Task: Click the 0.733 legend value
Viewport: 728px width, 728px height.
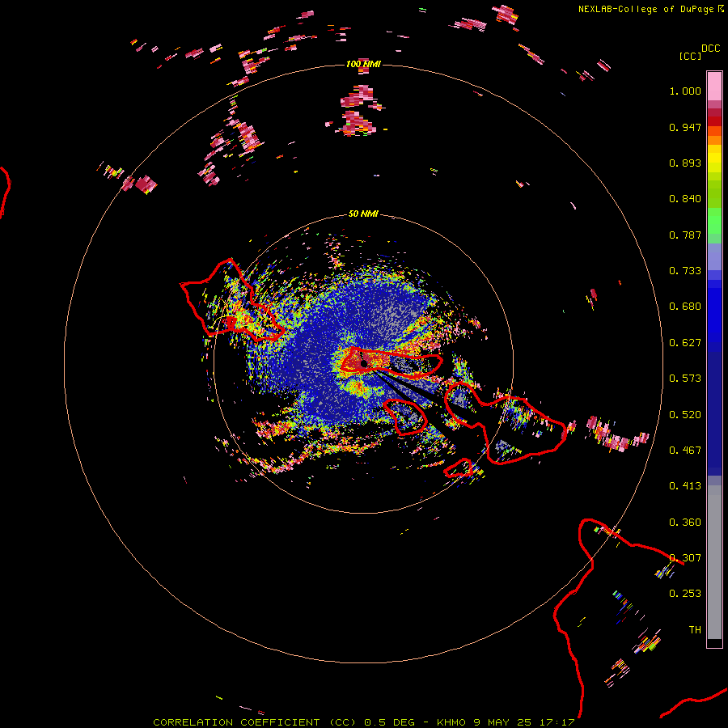Action: 685,271
